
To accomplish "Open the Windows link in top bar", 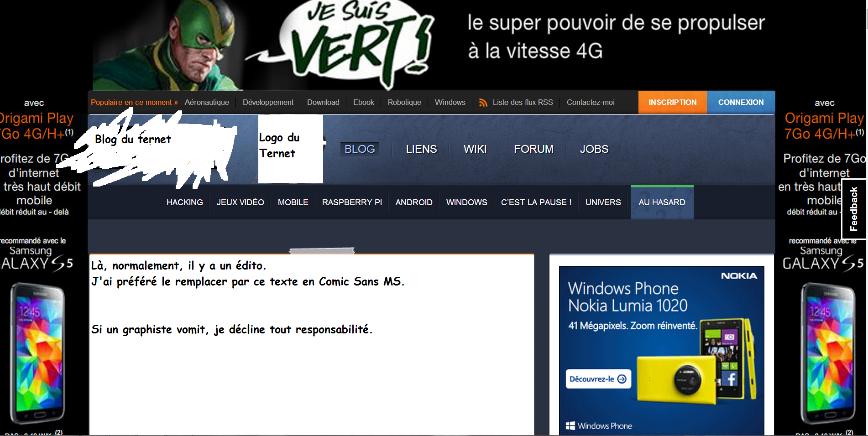I will (450, 103).
